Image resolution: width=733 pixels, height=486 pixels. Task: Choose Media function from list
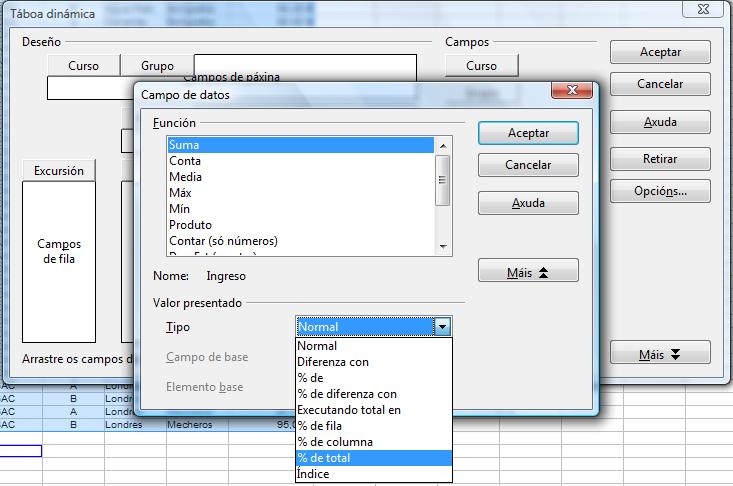click(x=300, y=177)
